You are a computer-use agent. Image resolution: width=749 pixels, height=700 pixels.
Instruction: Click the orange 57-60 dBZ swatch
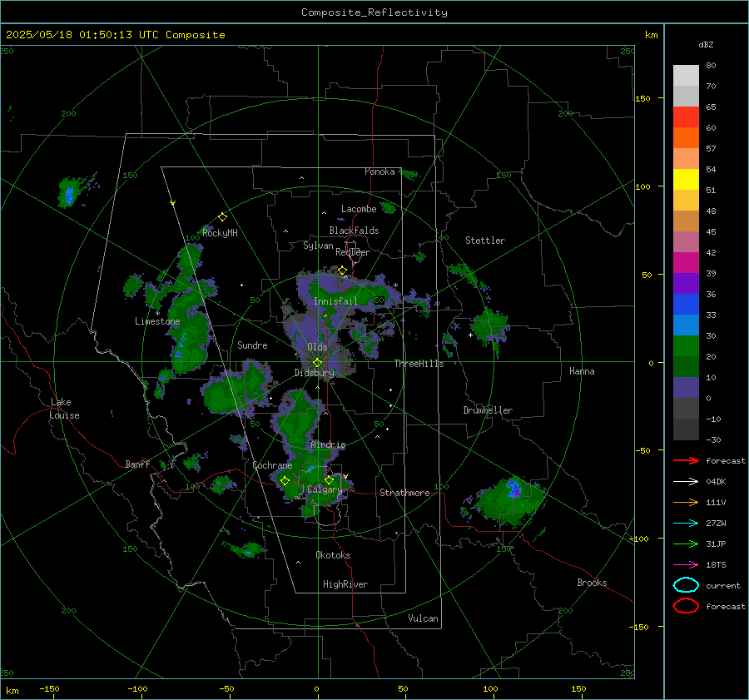pyautogui.click(x=686, y=138)
